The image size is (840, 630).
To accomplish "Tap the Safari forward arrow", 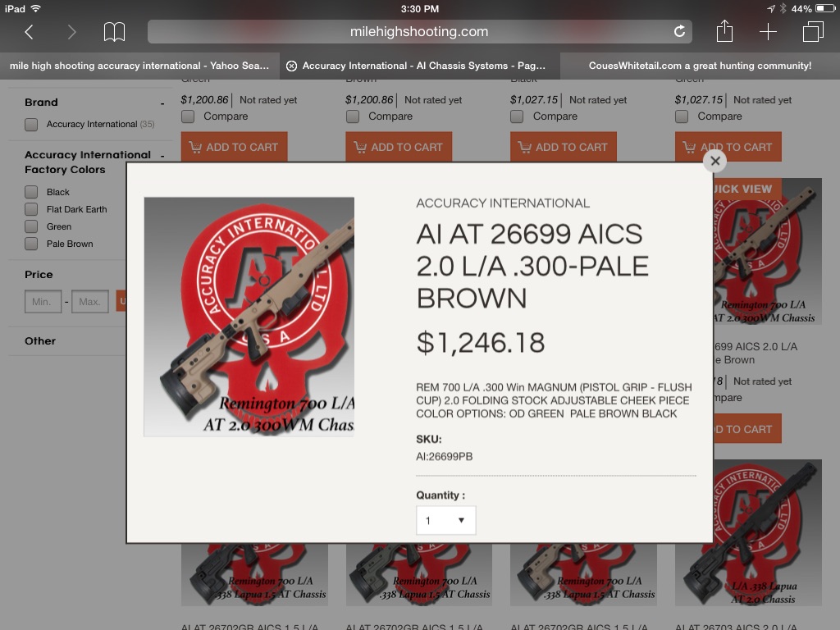I will click(x=72, y=32).
